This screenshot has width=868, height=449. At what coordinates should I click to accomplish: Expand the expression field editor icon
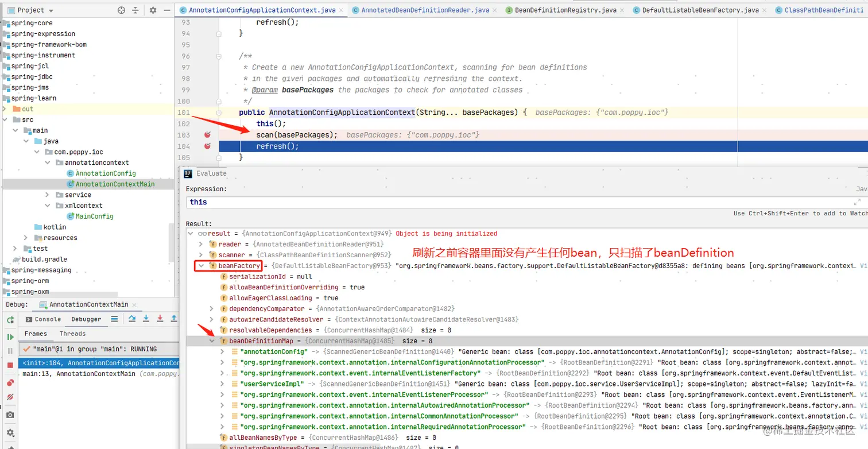click(858, 202)
